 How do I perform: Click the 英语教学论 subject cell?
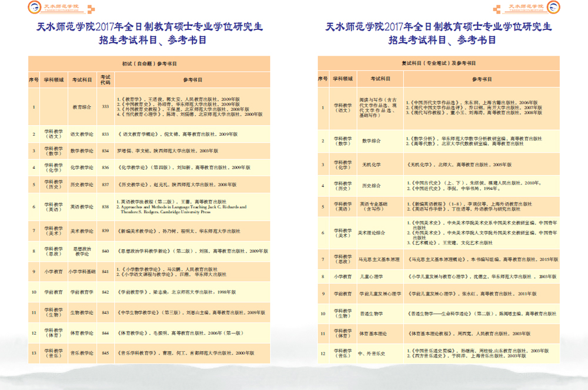coord(82,207)
